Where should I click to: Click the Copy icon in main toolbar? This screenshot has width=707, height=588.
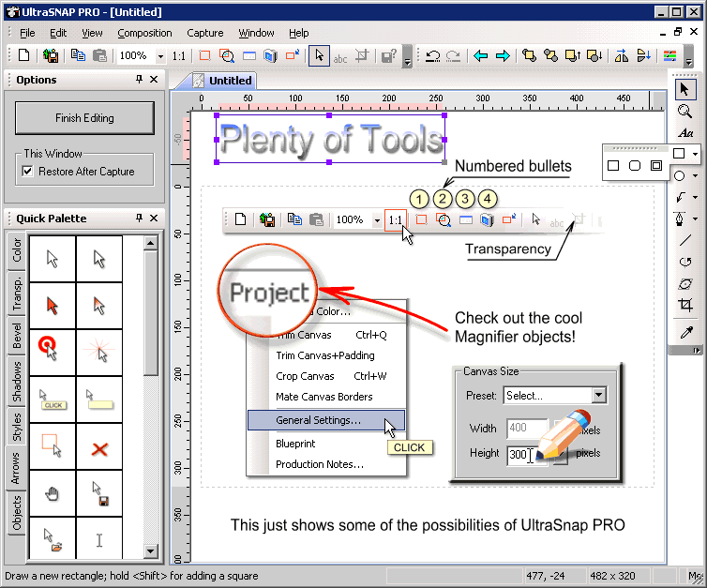(78, 55)
